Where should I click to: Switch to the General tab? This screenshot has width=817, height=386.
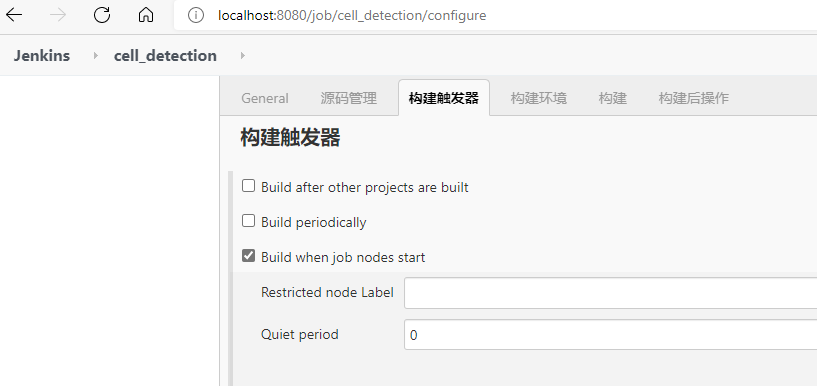click(x=265, y=98)
